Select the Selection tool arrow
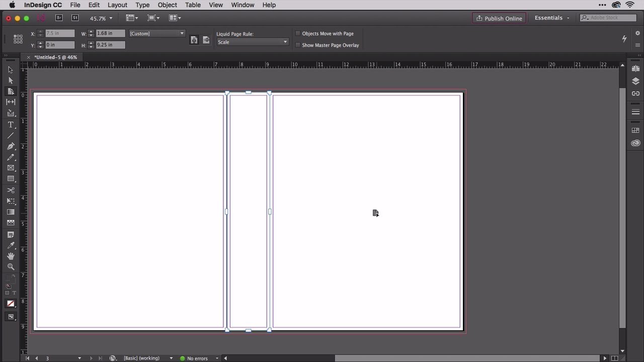Image resolution: width=644 pixels, height=362 pixels. (x=11, y=70)
